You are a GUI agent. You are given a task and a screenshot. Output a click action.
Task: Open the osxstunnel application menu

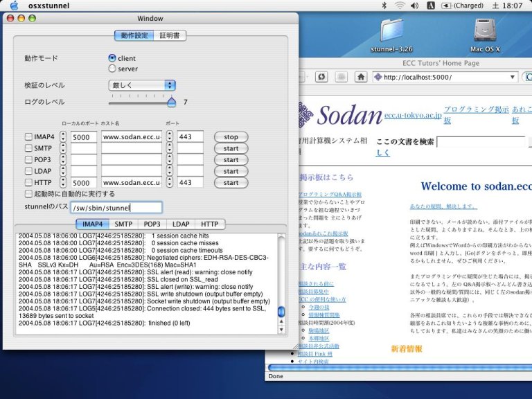pos(49,6)
